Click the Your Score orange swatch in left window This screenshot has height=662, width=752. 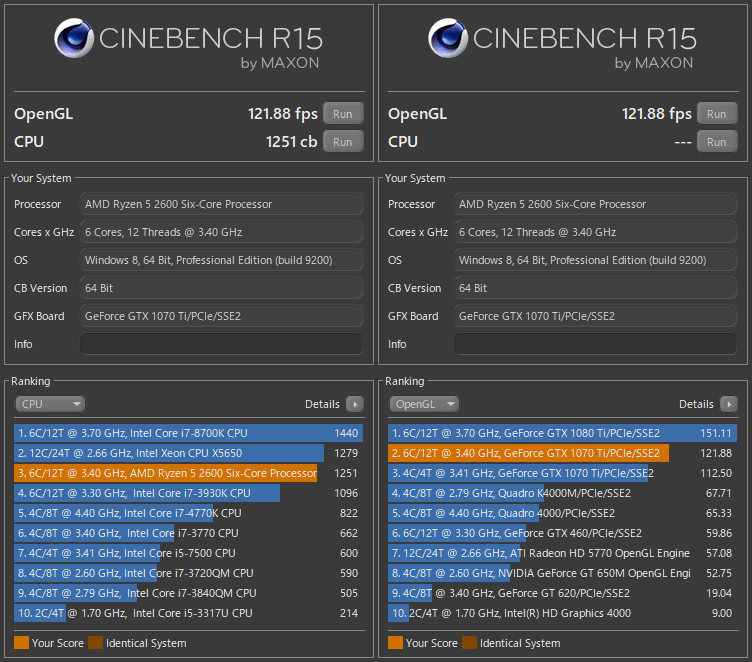coord(22,643)
